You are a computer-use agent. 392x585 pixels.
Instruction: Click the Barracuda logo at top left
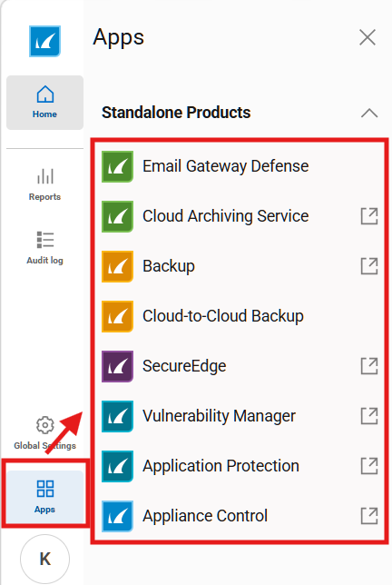pyautogui.click(x=44, y=41)
